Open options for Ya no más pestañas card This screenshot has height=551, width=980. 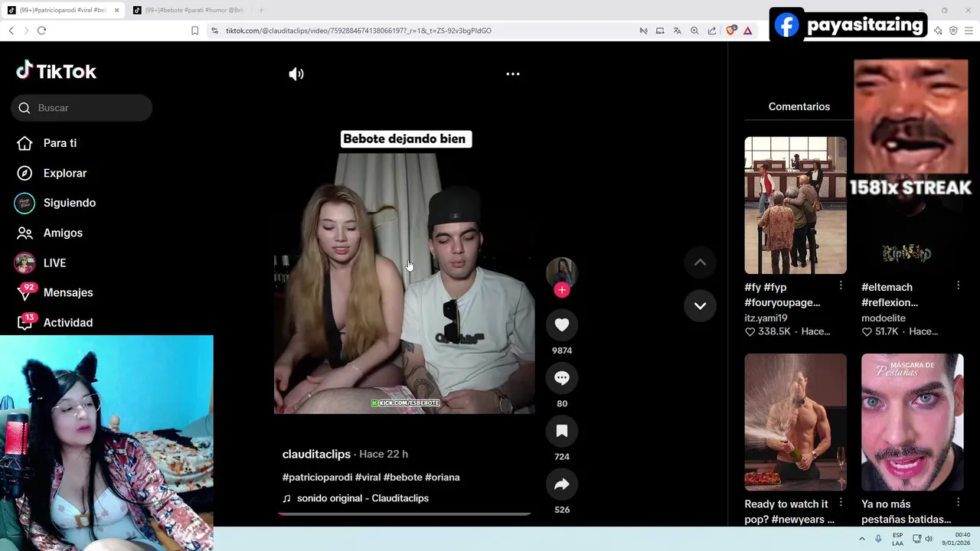(958, 503)
